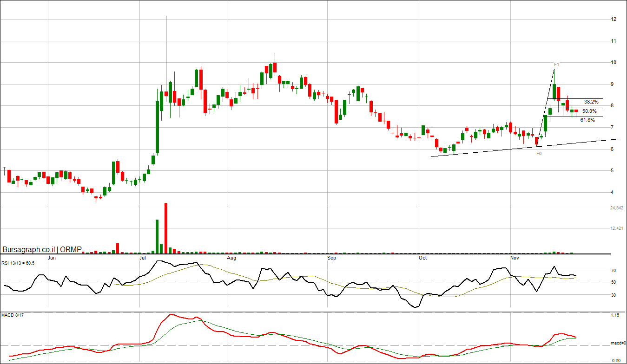Screen dimensions: 627x364
Task: Pick the 61.8% Fibonacci level label
Action: (x=587, y=120)
